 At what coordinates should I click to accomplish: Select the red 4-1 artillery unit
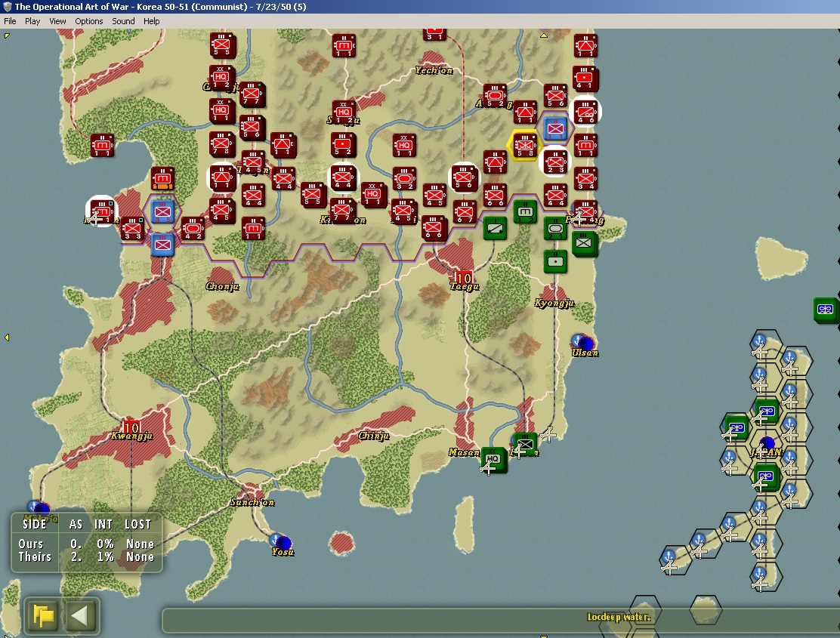585,78
